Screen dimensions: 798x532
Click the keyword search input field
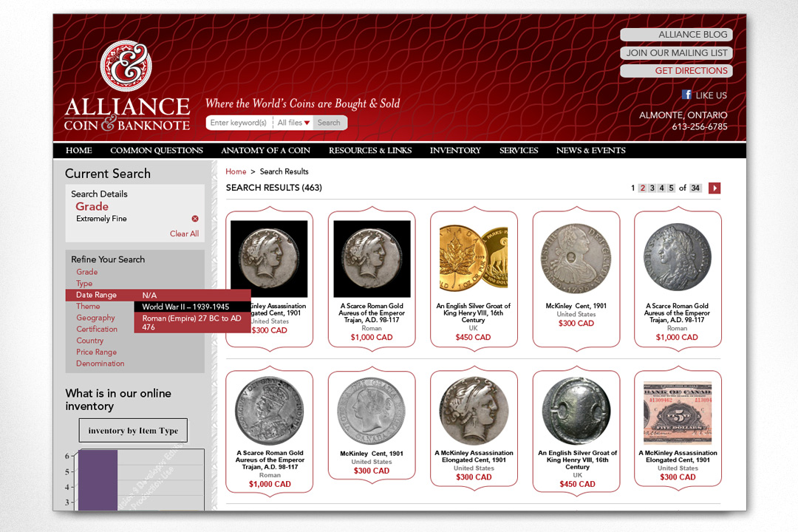pyautogui.click(x=239, y=123)
